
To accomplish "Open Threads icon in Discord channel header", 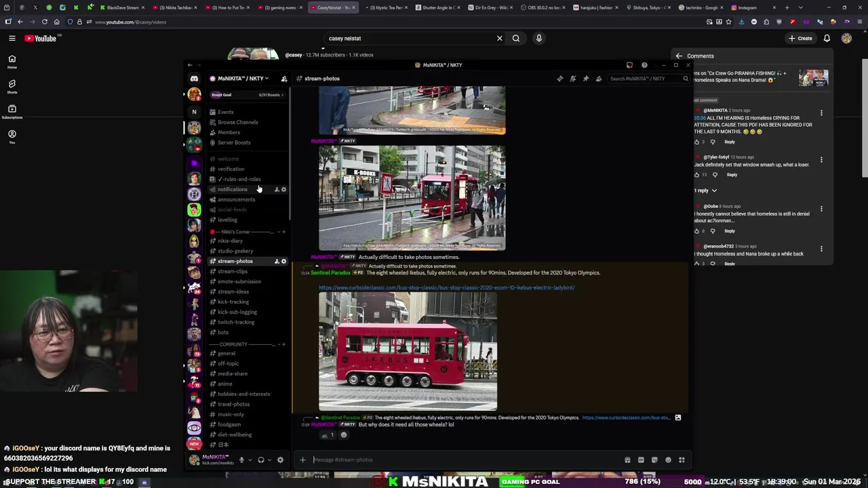I will click(x=560, y=79).
